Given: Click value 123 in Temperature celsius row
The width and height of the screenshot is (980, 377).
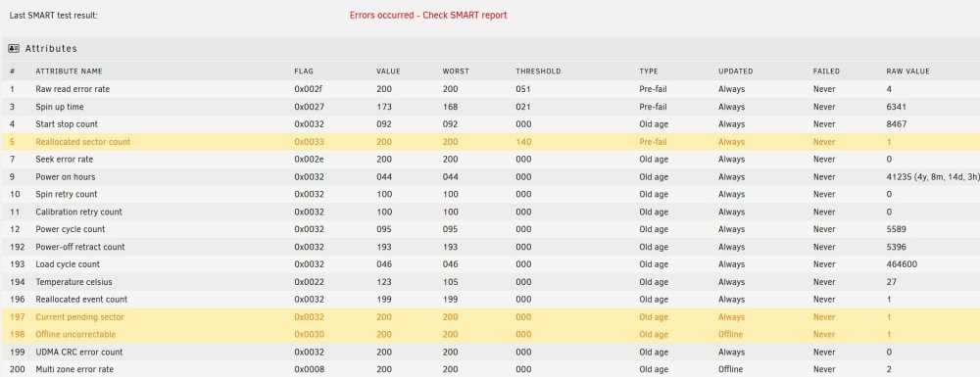Looking at the screenshot, I should click(x=384, y=281).
